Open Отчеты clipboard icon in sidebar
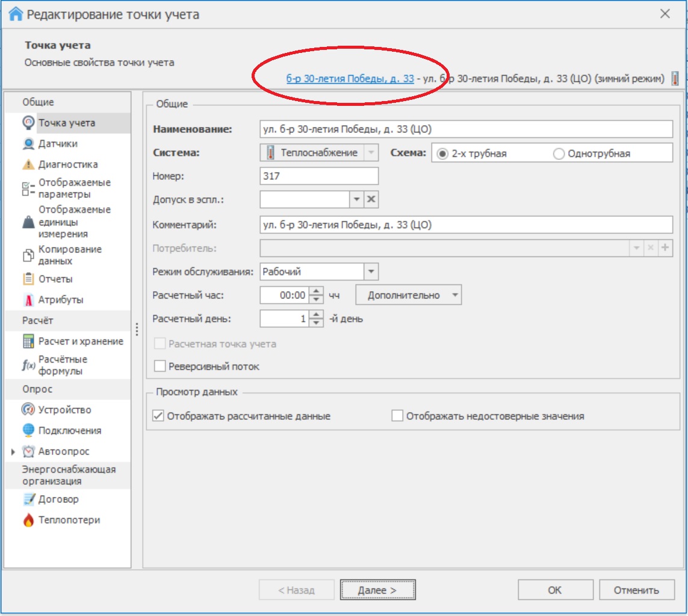Image resolution: width=688 pixels, height=616 pixels. [28, 279]
